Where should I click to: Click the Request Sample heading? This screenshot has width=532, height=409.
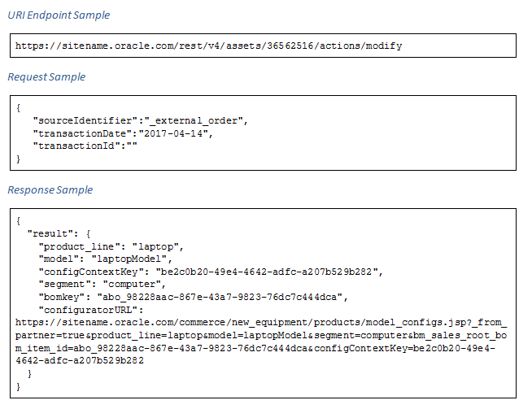46,76
